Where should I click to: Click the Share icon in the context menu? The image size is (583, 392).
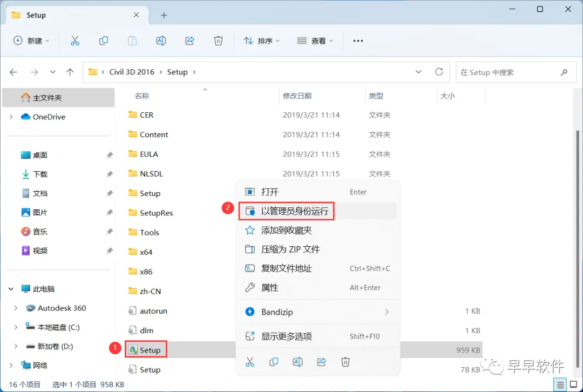click(x=322, y=362)
